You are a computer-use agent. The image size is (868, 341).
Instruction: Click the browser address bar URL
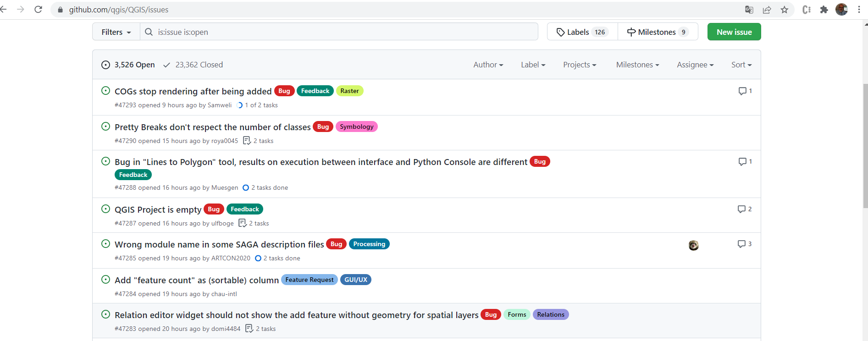pyautogui.click(x=118, y=10)
